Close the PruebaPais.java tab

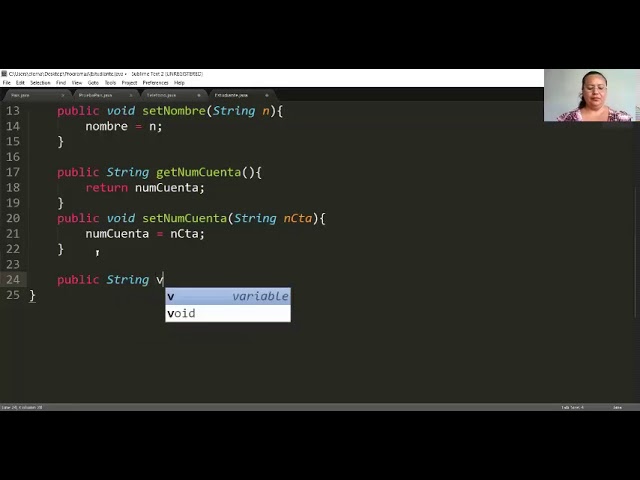pyautogui.click(x=131, y=96)
